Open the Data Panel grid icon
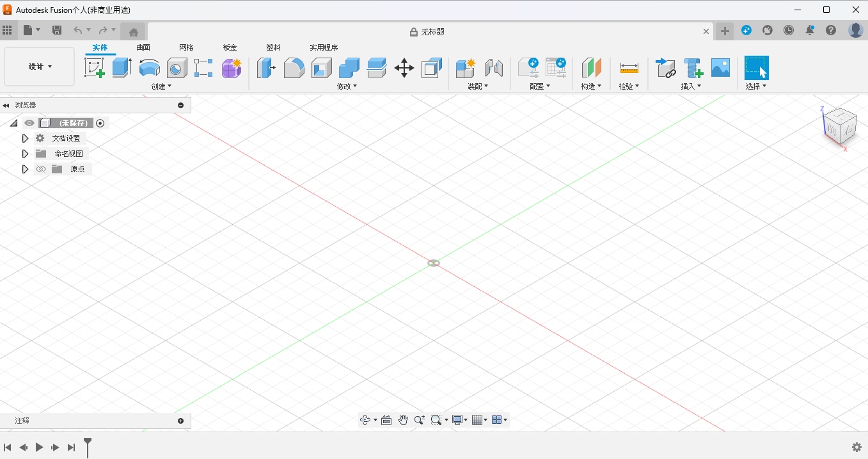Viewport: 868px width, 459px height. point(7,30)
